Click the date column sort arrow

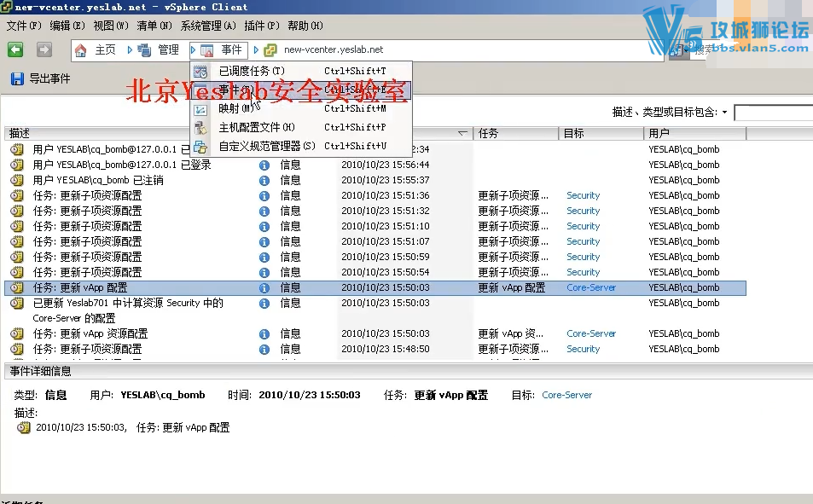coord(462,134)
